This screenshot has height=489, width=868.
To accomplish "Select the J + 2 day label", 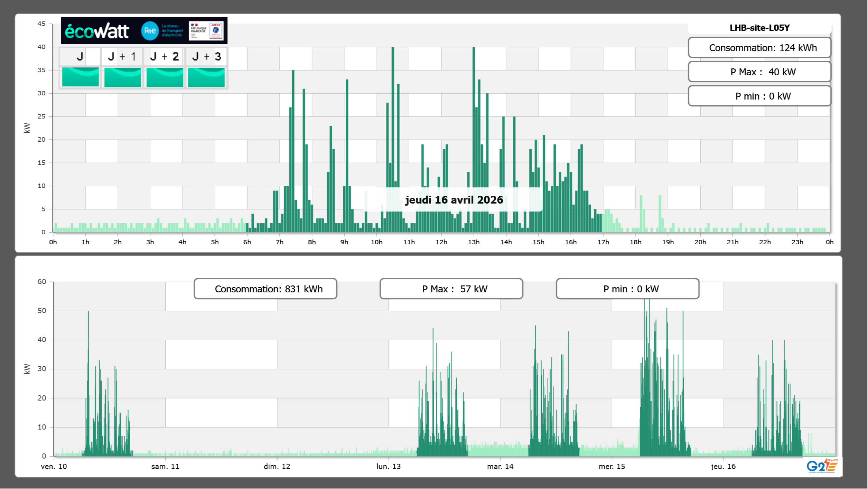I will 165,56.
